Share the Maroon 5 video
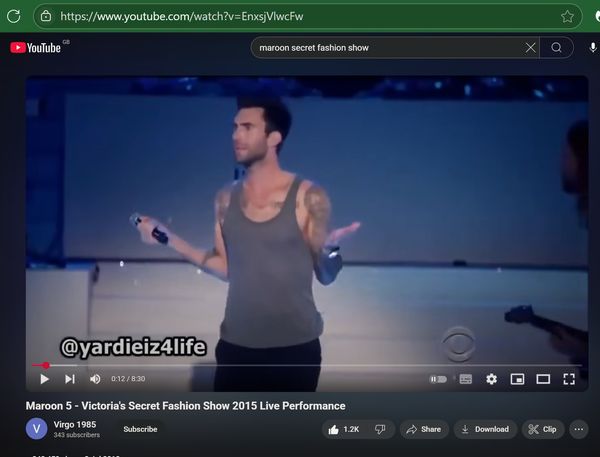The width and height of the screenshot is (600, 457). pyautogui.click(x=424, y=429)
